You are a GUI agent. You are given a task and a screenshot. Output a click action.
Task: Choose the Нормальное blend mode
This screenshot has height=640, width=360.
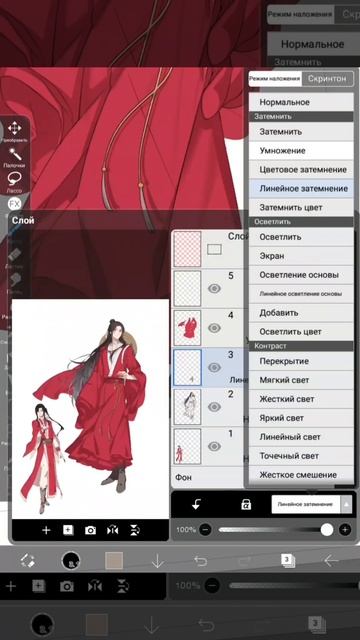point(301,102)
